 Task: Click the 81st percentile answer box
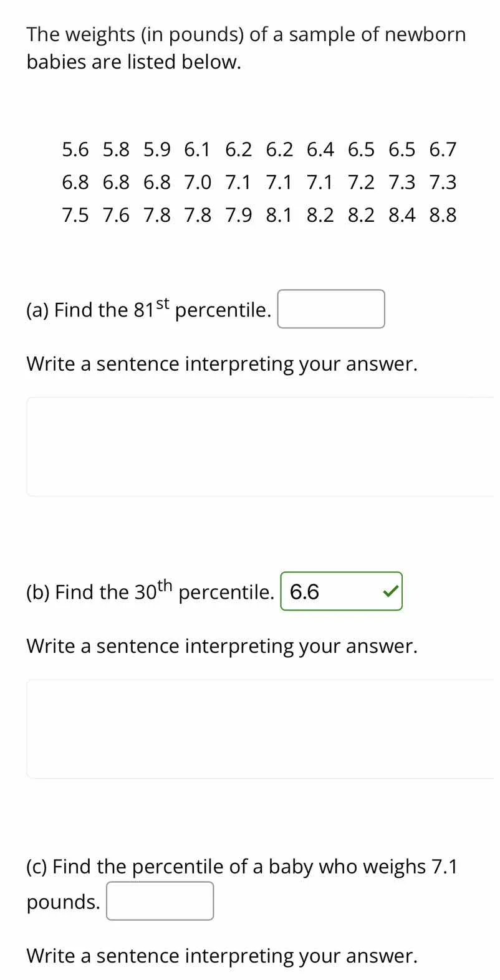click(330, 309)
